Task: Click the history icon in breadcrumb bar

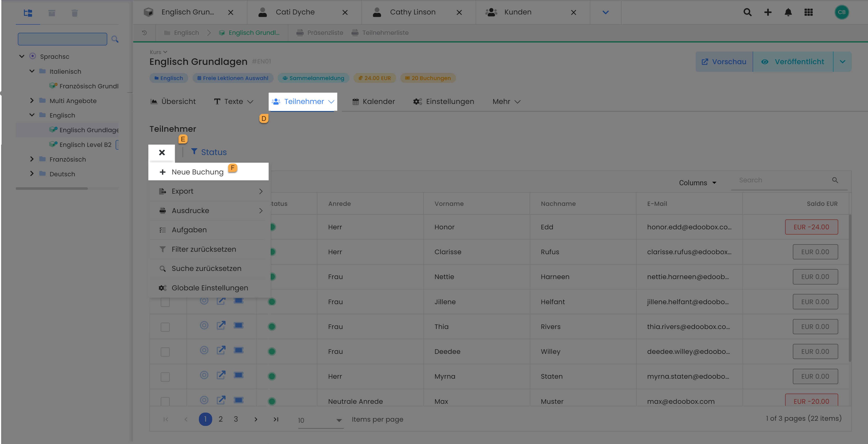Action: (x=144, y=33)
